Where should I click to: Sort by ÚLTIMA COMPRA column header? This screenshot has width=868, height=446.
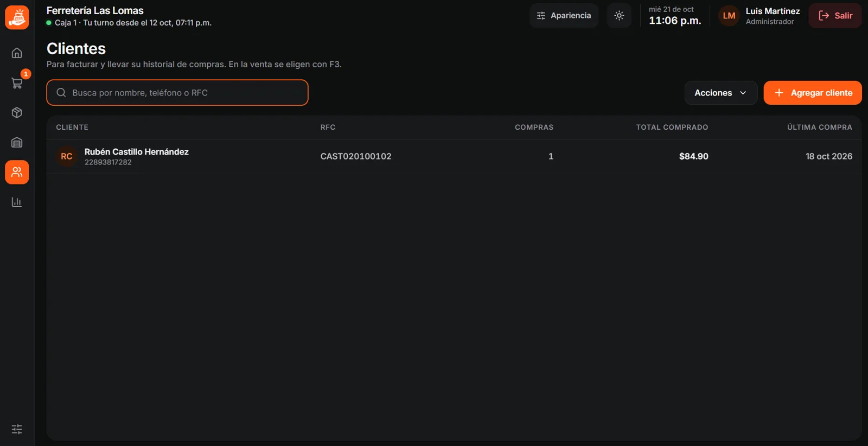(820, 128)
